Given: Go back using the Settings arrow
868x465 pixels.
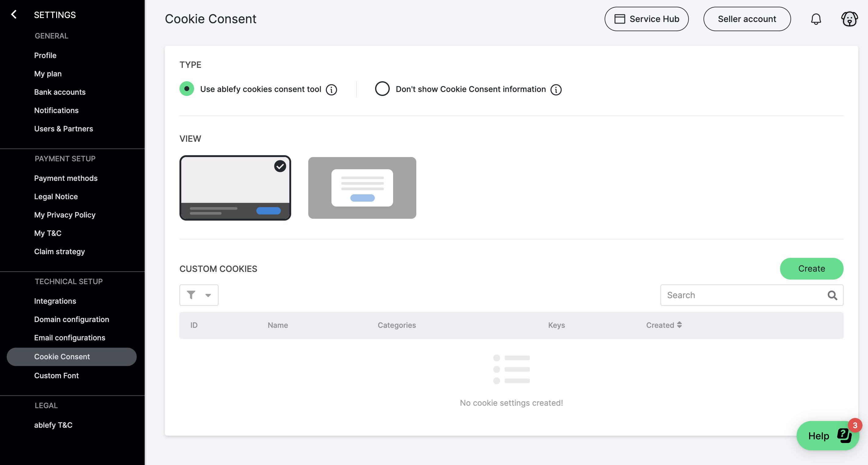Looking at the screenshot, I should tap(14, 14).
